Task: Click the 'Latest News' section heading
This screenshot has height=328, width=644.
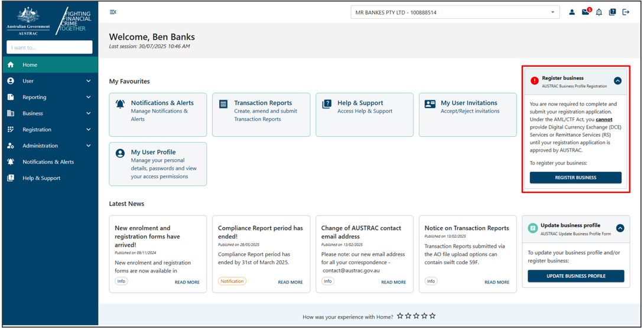Action: pyautogui.click(x=126, y=204)
